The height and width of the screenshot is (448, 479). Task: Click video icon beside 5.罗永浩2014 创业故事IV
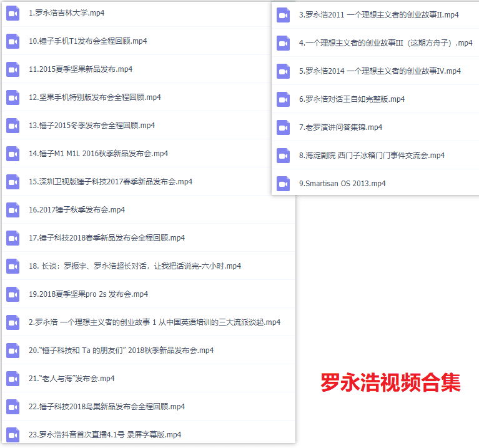coord(283,71)
